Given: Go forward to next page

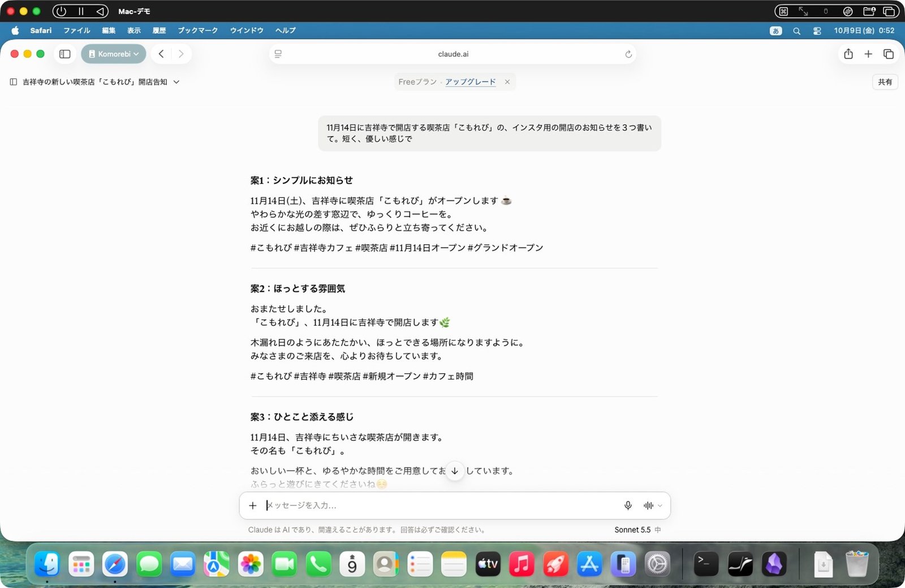Looking at the screenshot, I should pos(181,54).
